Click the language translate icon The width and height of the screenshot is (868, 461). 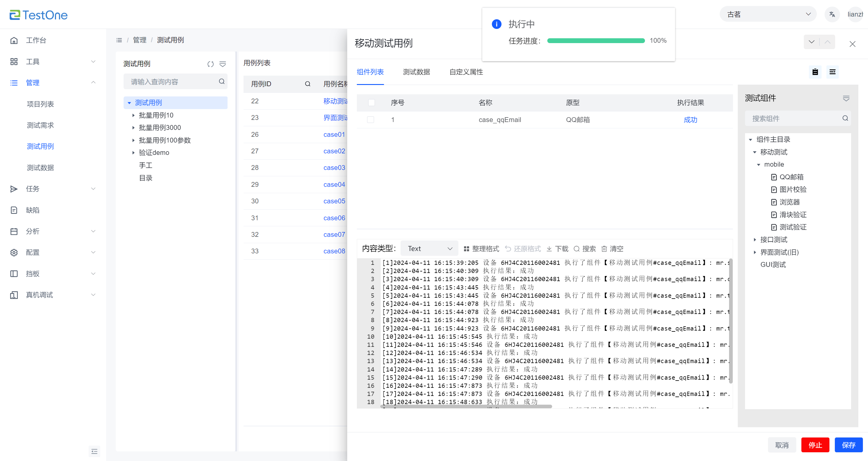click(832, 14)
